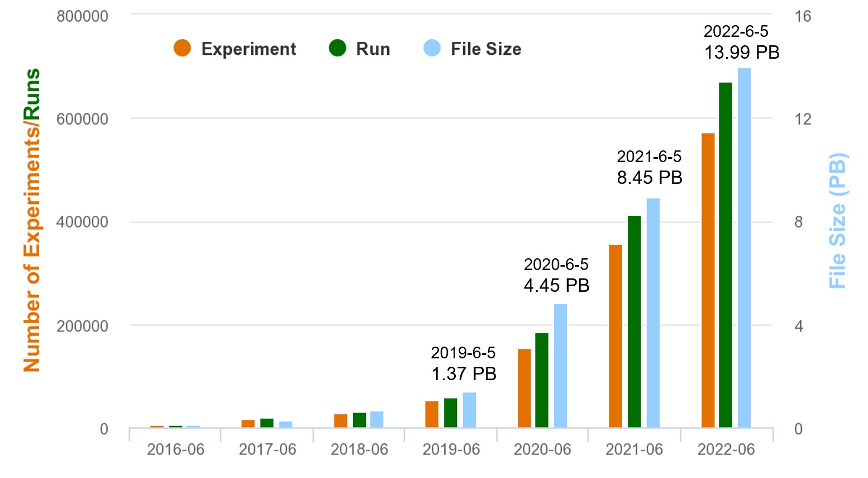Click the 2018-06 x-axis label

click(359, 449)
